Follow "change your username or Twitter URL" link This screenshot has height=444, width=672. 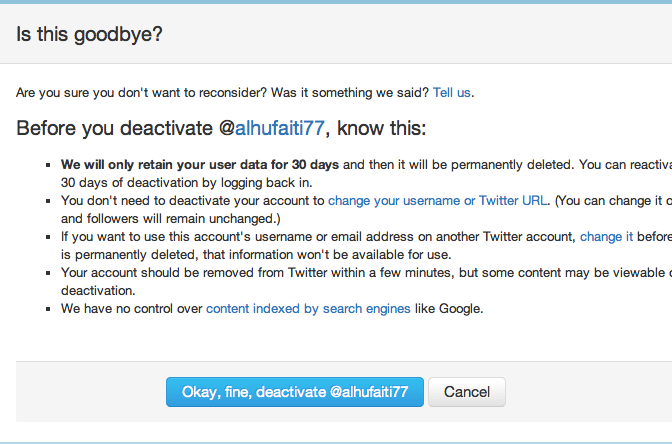(437, 200)
